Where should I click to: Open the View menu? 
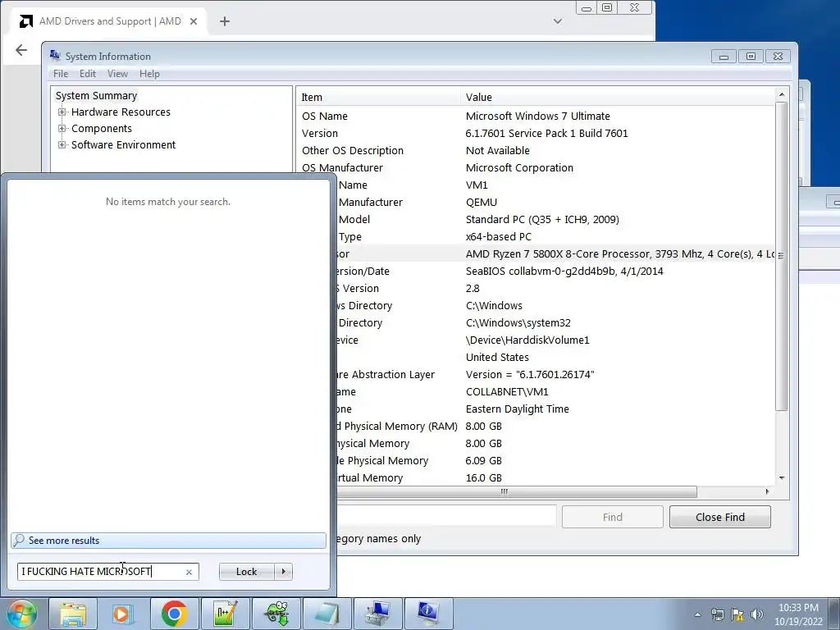117,74
